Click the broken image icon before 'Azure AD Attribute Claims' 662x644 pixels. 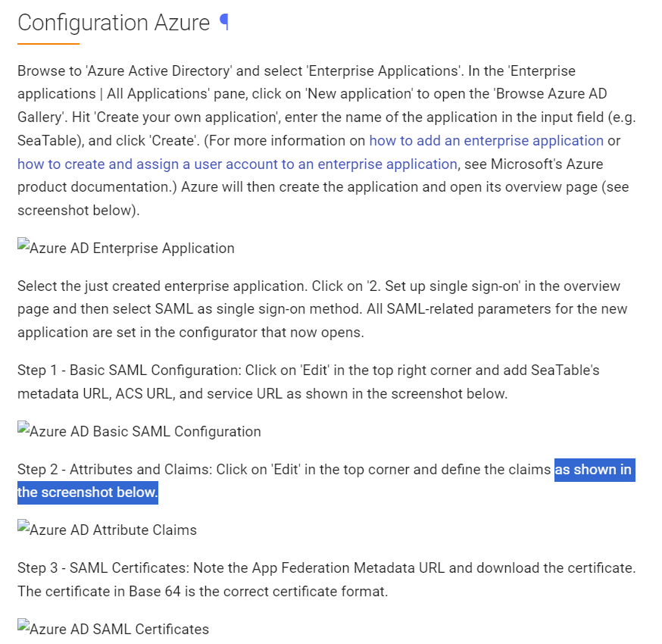pos(23,526)
